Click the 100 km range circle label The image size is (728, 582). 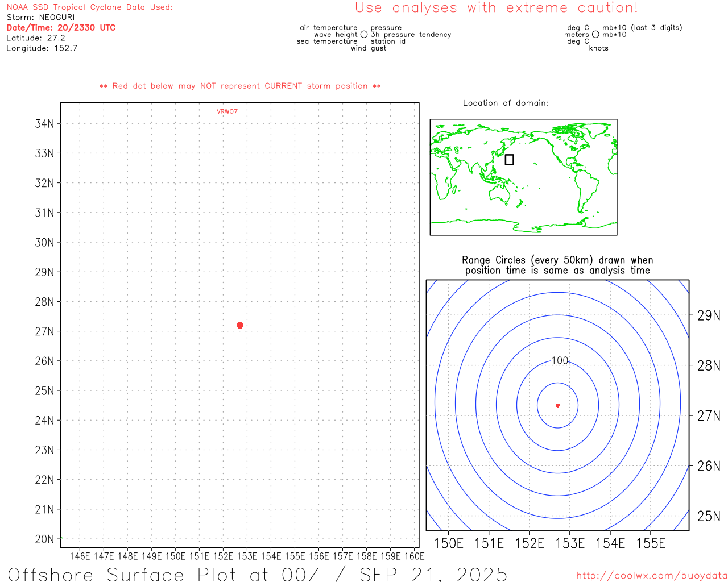point(560,361)
